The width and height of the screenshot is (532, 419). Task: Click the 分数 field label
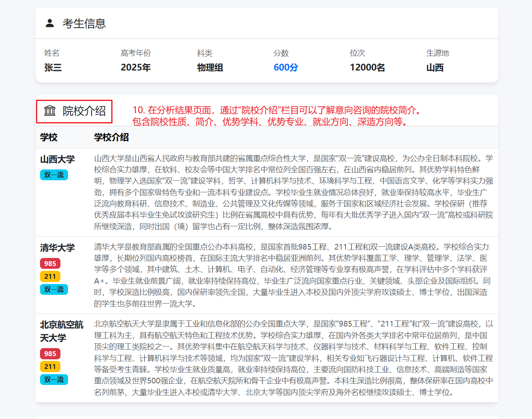[x=281, y=53]
